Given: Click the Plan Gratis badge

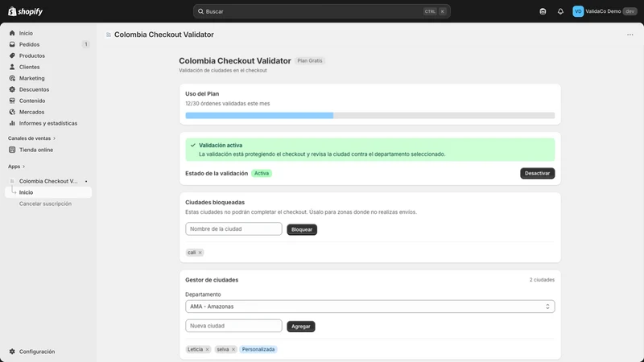Looking at the screenshot, I should (310, 61).
